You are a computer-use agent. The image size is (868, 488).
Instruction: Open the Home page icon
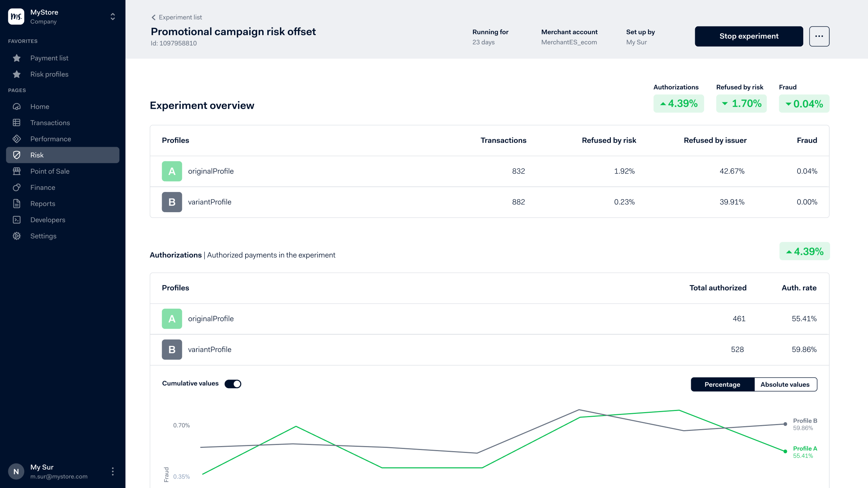[x=17, y=106]
